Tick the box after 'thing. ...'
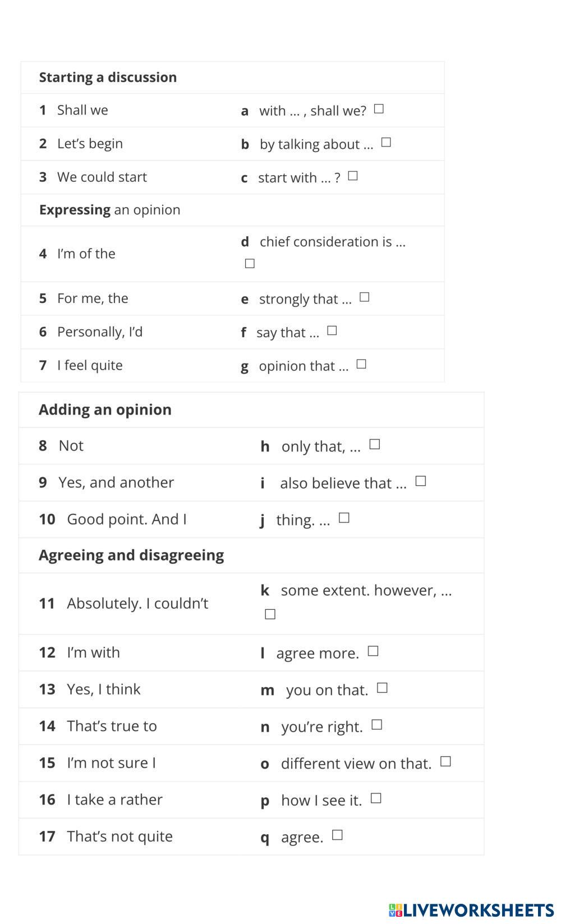Image resolution: width=561 pixels, height=924 pixels. (x=344, y=518)
